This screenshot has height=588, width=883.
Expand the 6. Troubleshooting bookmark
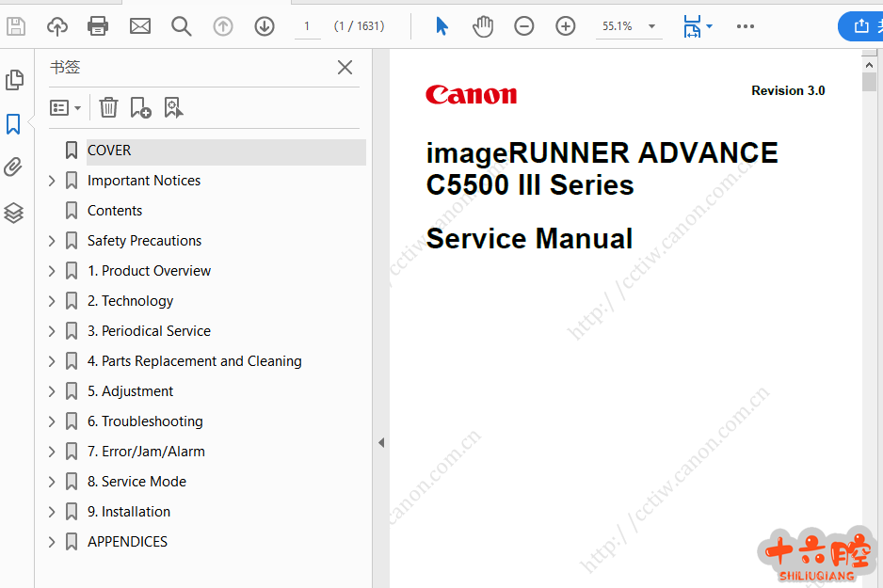point(52,421)
